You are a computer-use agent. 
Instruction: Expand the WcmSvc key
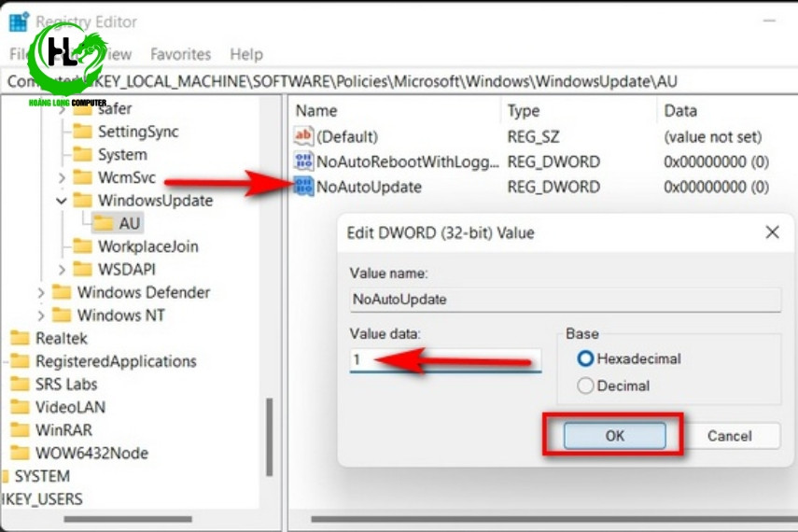pos(62,177)
